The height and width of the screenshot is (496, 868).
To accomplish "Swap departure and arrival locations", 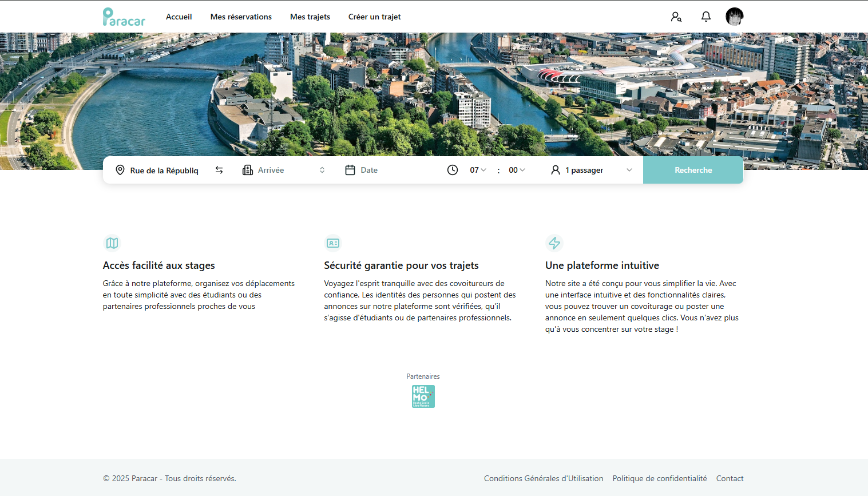I will pos(219,170).
